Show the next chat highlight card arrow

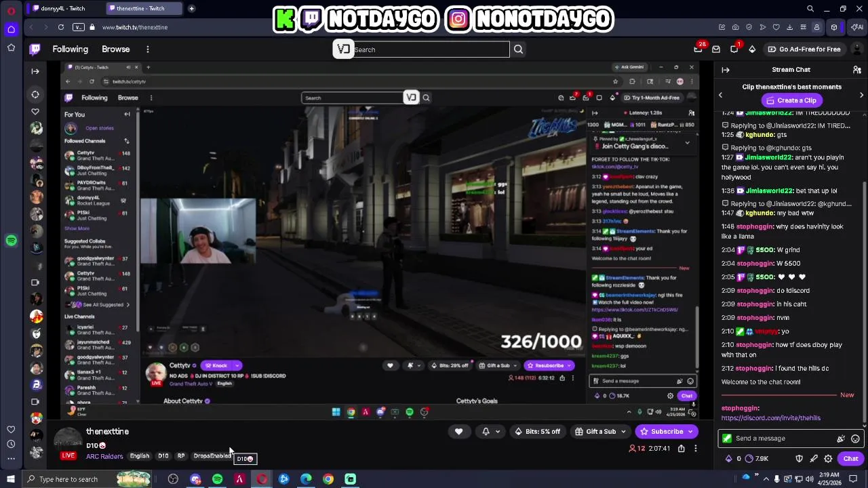pos(861,95)
